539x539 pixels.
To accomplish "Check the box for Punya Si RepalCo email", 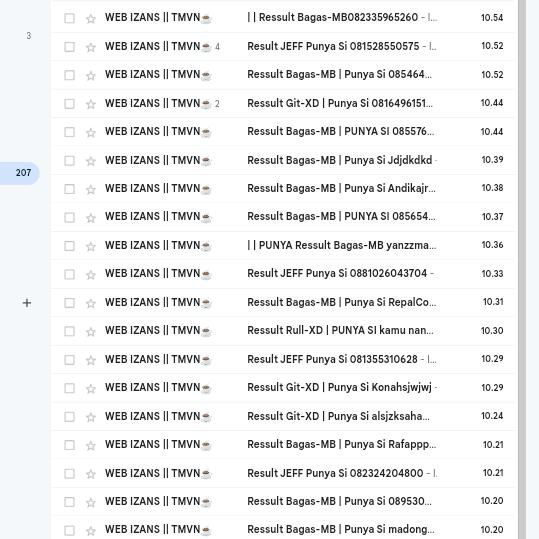I will pyautogui.click(x=69, y=303).
